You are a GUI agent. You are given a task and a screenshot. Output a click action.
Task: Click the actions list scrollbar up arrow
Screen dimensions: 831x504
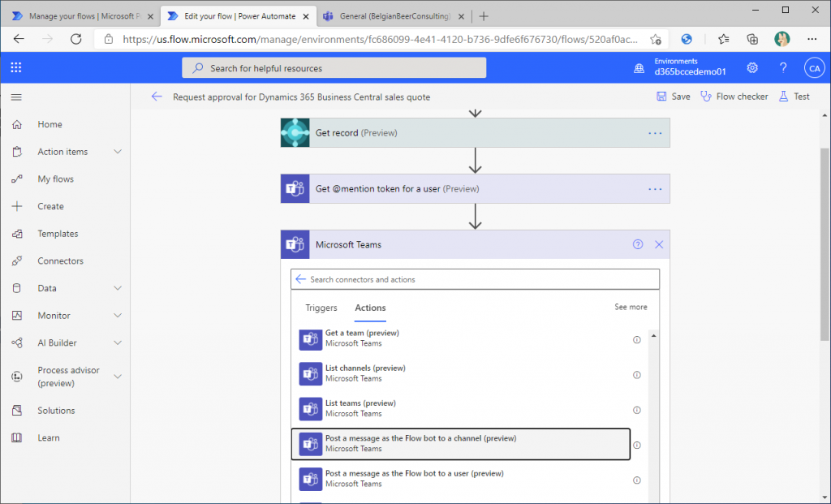653,336
